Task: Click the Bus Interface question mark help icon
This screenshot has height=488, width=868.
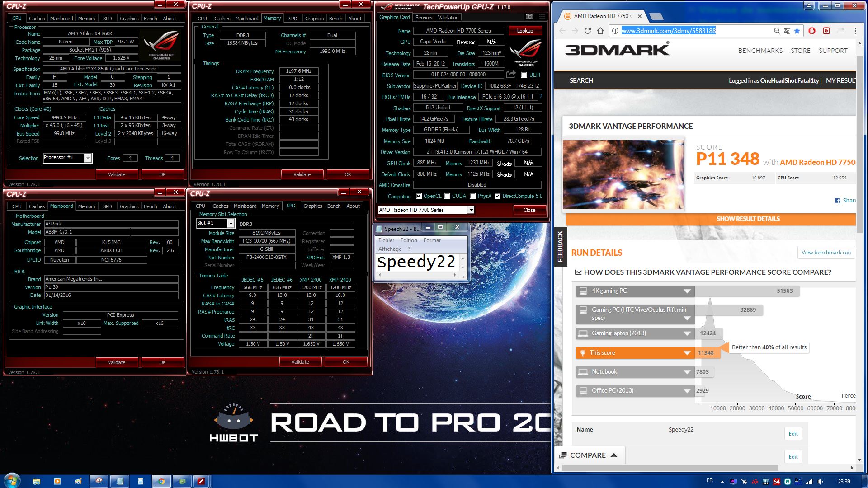Action: click(x=541, y=97)
